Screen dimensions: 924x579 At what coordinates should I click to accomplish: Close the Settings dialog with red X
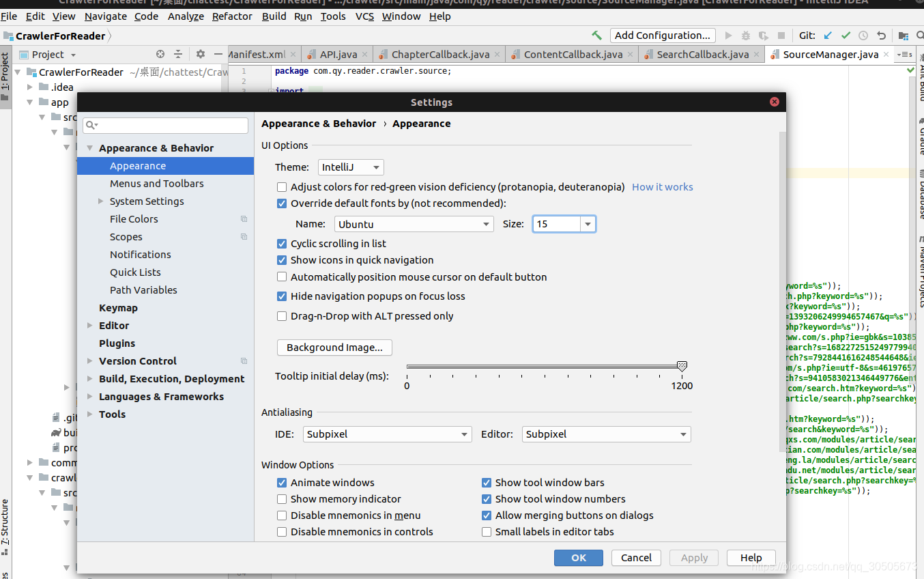[775, 102]
